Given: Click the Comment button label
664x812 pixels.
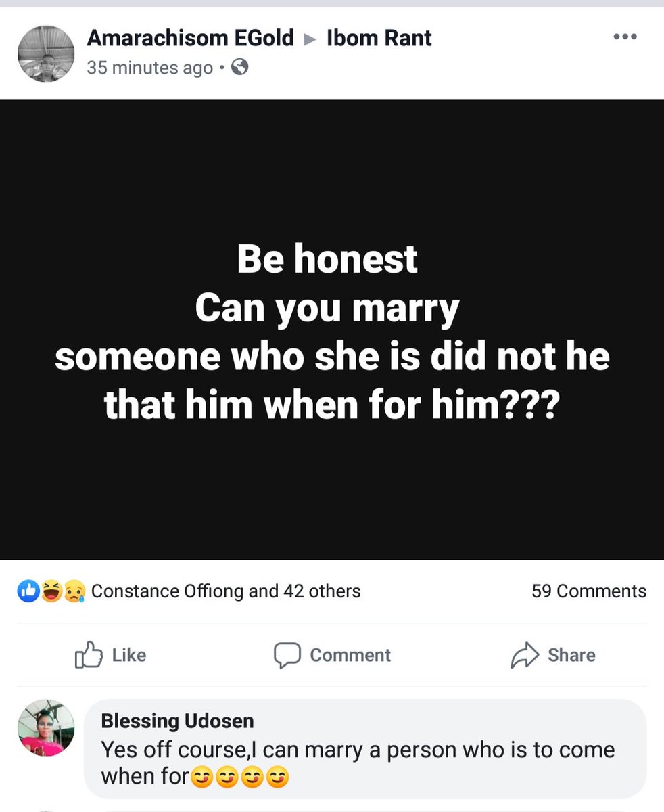Looking at the screenshot, I should coord(350,655).
